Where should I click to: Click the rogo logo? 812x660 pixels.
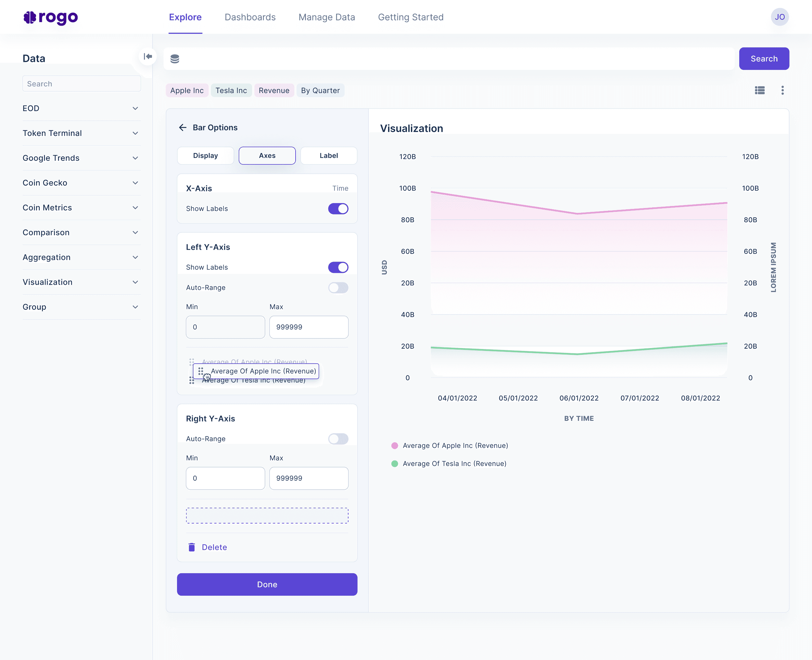click(x=51, y=17)
